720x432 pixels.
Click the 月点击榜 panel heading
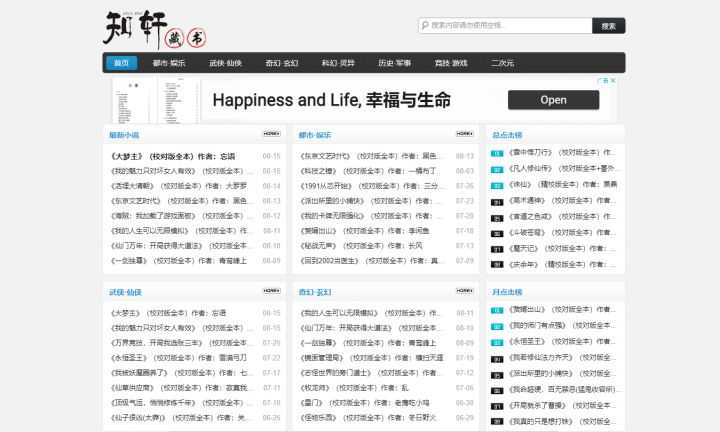pyautogui.click(x=507, y=292)
